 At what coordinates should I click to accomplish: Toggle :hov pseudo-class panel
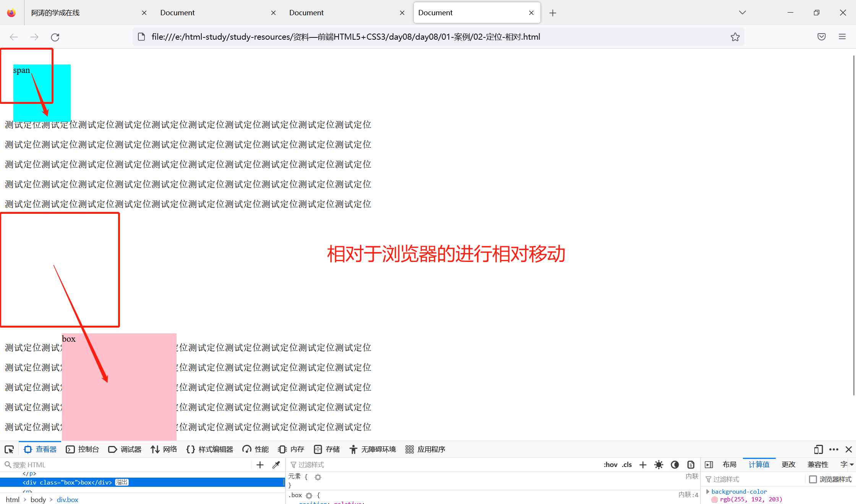[610, 465]
